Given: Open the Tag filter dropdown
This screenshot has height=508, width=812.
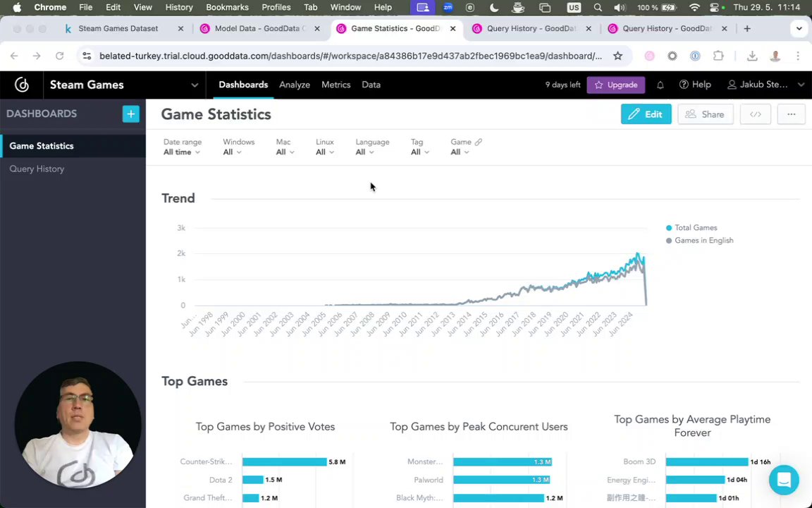Looking at the screenshot, I should pos(419,147).
